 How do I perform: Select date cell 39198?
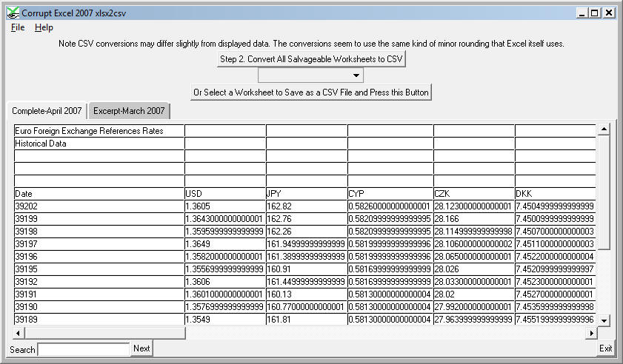(x=99, y=232)
